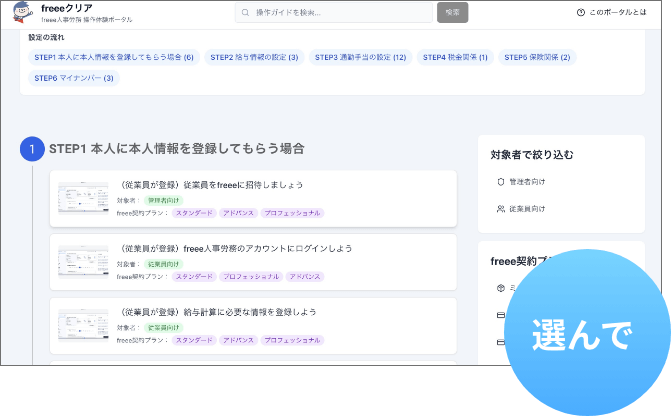671x416 pixels.
Task: Click the cube icon under freee契約プラン
Action: [x=500, y=288]
